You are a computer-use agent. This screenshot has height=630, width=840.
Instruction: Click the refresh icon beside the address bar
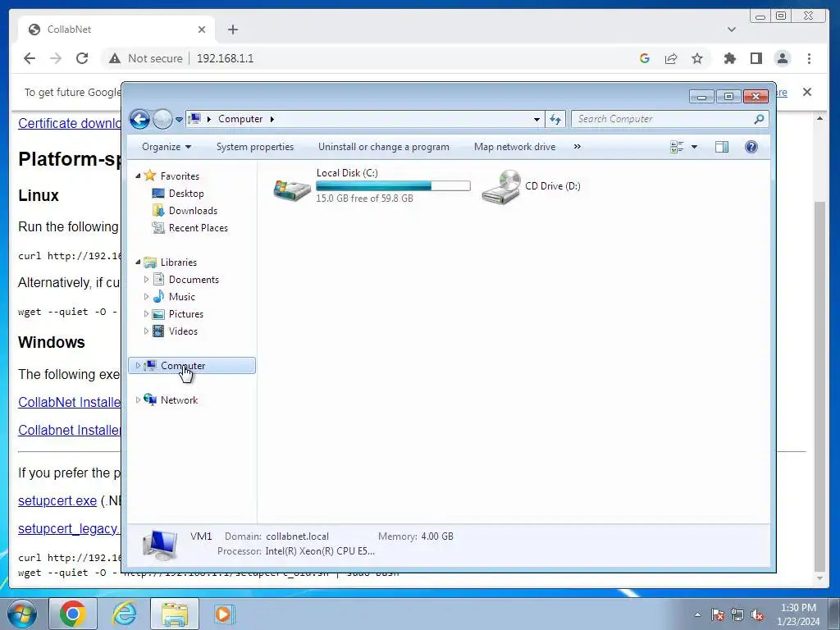tap(555, 119)
